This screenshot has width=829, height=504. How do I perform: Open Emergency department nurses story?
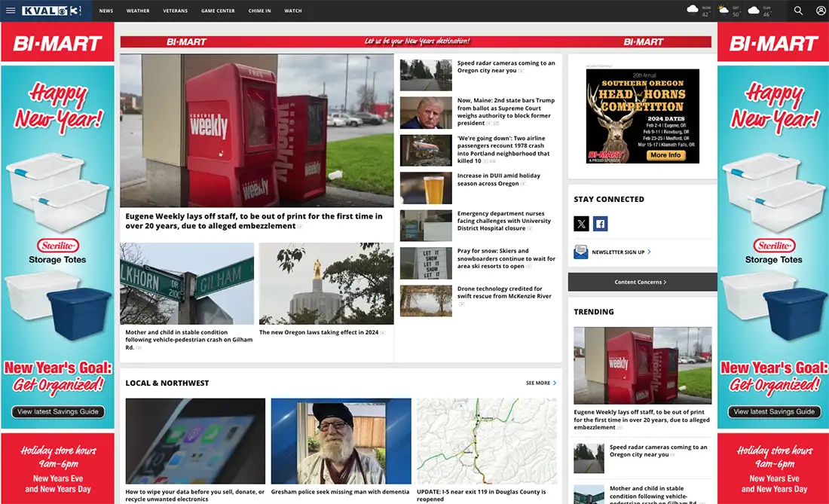click(x=504, y=221)
